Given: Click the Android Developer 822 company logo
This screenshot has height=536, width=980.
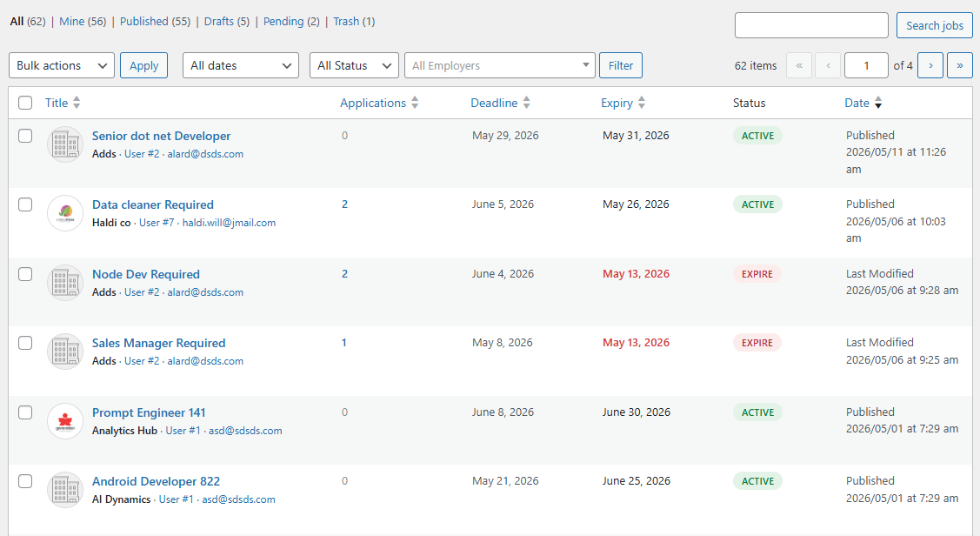Looking at the screenshot, I should (65, 490).
